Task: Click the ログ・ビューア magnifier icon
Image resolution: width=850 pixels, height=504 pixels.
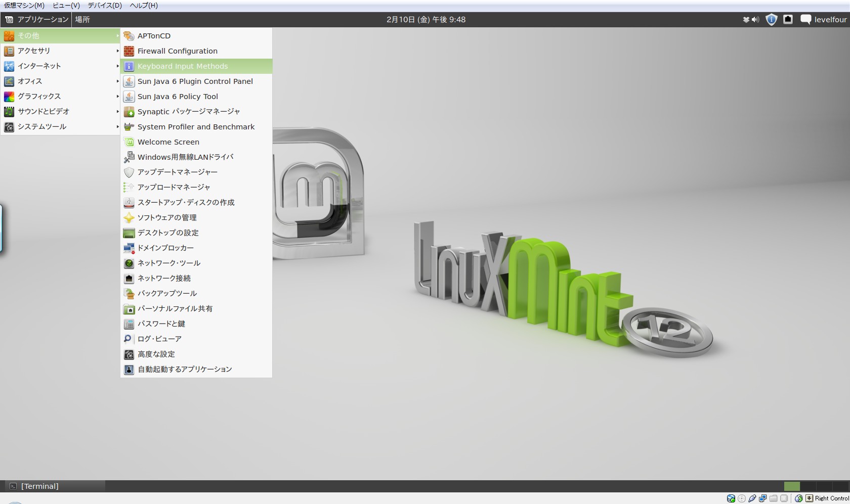Action: tap(129, 339)
